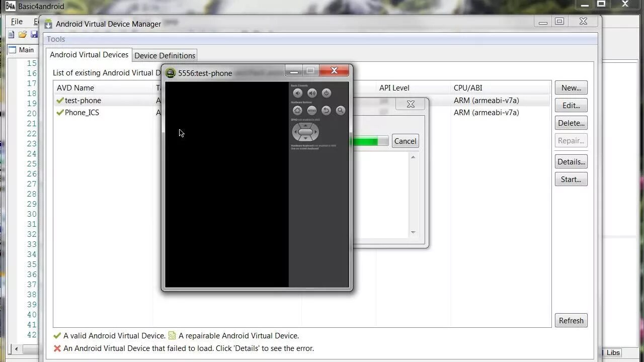Select the Main module tab in Basic4android
644x362 pixels.
pyautogui.click(x=22, y=50)
